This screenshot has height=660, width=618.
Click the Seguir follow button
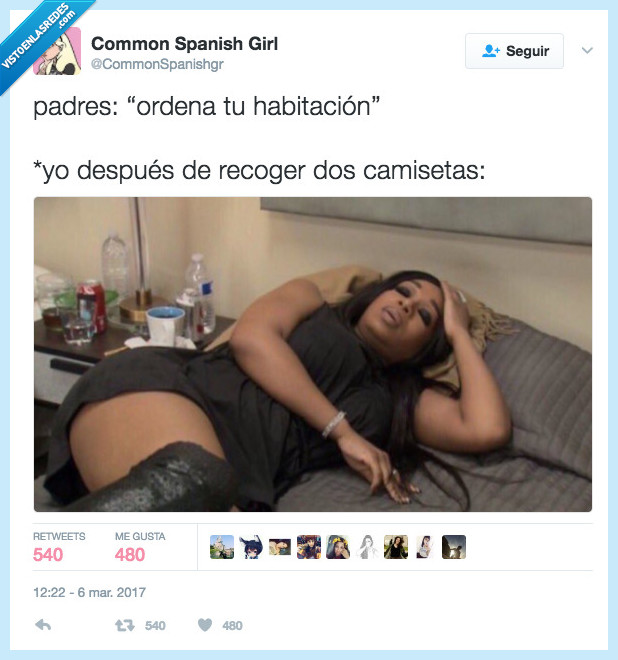[514, 51]
